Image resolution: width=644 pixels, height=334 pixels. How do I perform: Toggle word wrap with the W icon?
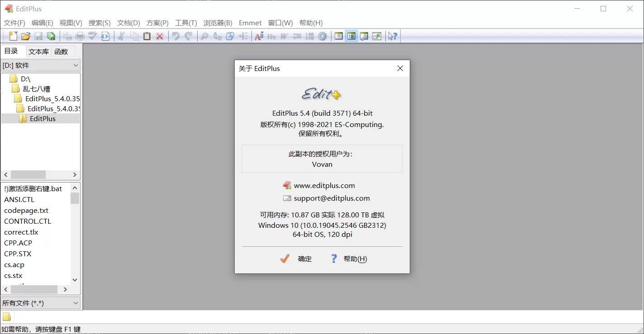click(x=284, y=36)
